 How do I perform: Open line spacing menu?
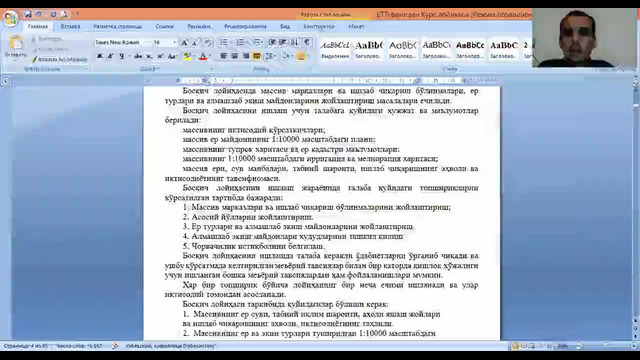coord(270,56)
